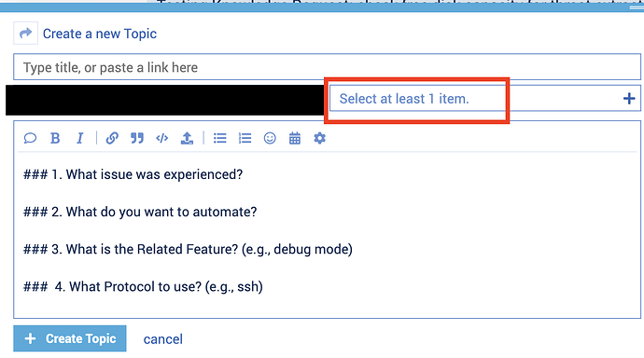
Task: Click the quote whole post speech bubble icon
Action: tap(30, 138)
